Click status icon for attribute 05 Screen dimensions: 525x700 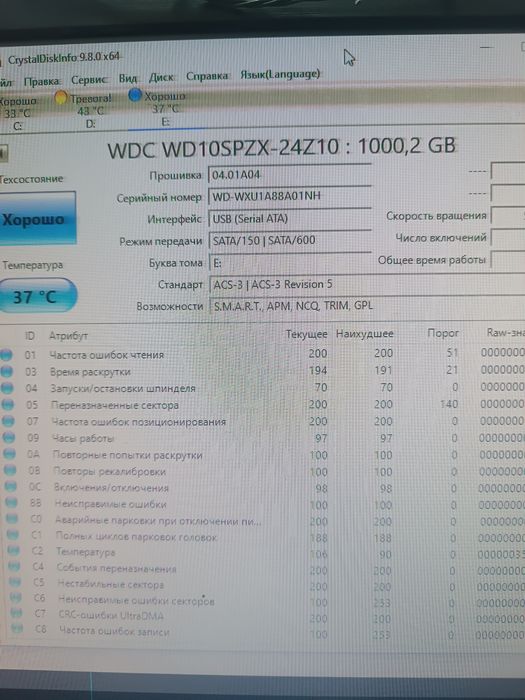tap(8, 404)
